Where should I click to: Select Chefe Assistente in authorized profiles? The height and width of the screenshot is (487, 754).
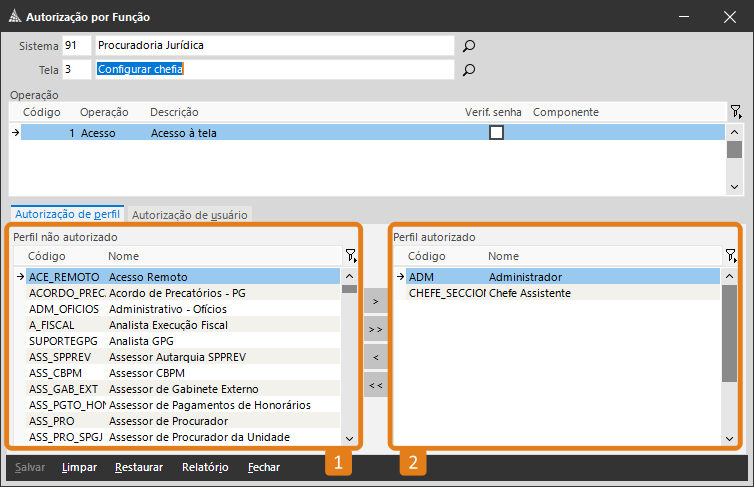(x=529, y=293)
